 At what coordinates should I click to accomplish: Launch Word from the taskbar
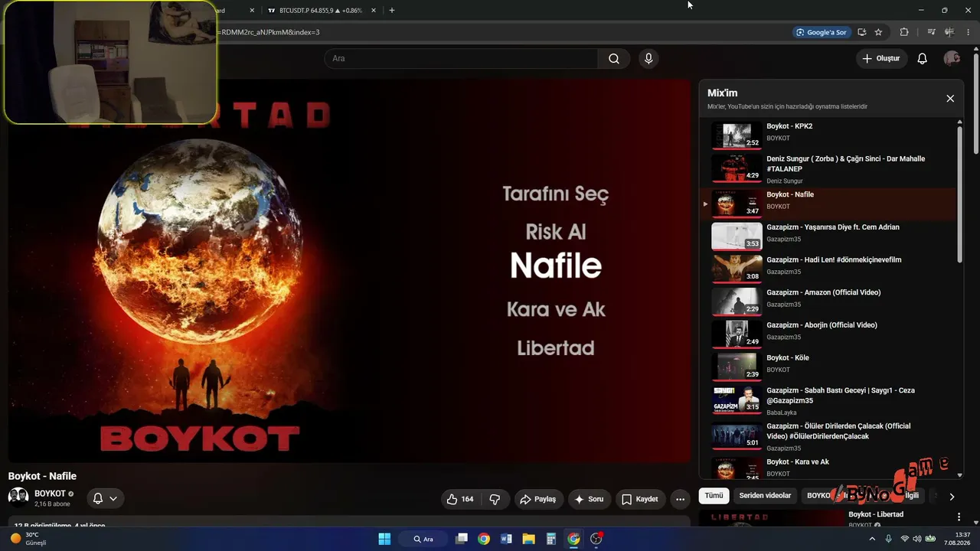[506, 539]
